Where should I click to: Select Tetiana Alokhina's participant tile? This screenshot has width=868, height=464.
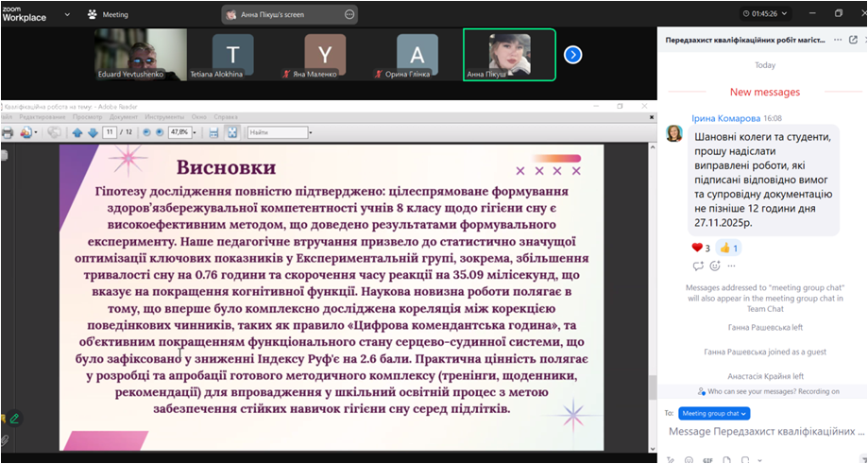[x=233, y=55]
